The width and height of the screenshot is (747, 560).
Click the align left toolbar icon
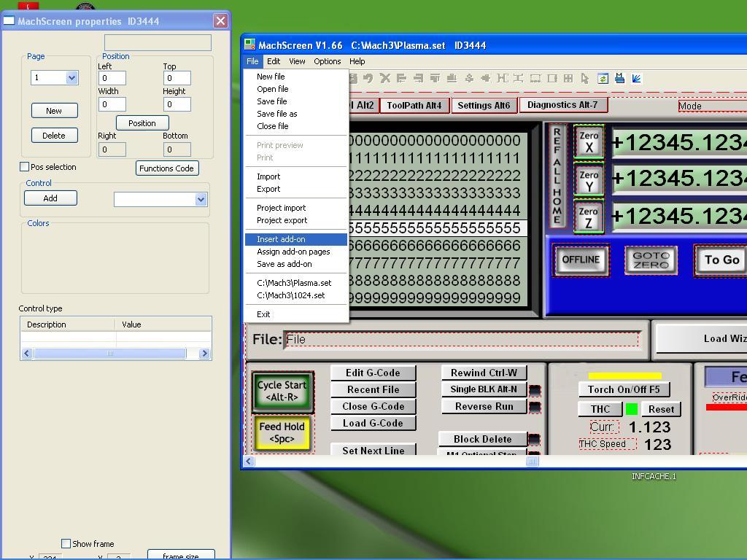pyautogui.click(x=401, y=78)
